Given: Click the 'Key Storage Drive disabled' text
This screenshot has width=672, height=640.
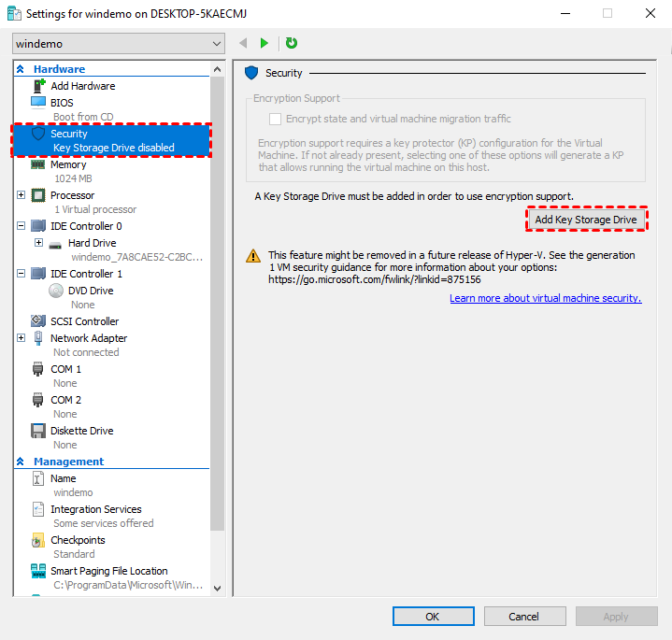Looking at the screenshot, I should 114,148.
